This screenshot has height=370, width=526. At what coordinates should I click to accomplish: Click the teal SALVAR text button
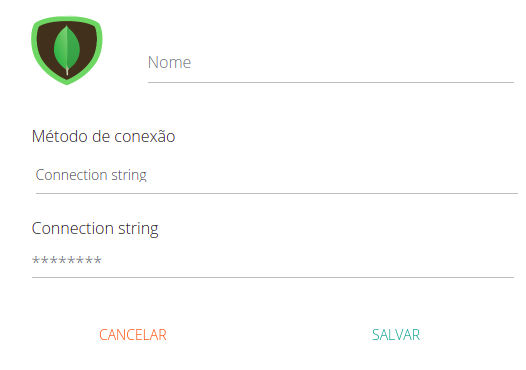coord(396,335)
